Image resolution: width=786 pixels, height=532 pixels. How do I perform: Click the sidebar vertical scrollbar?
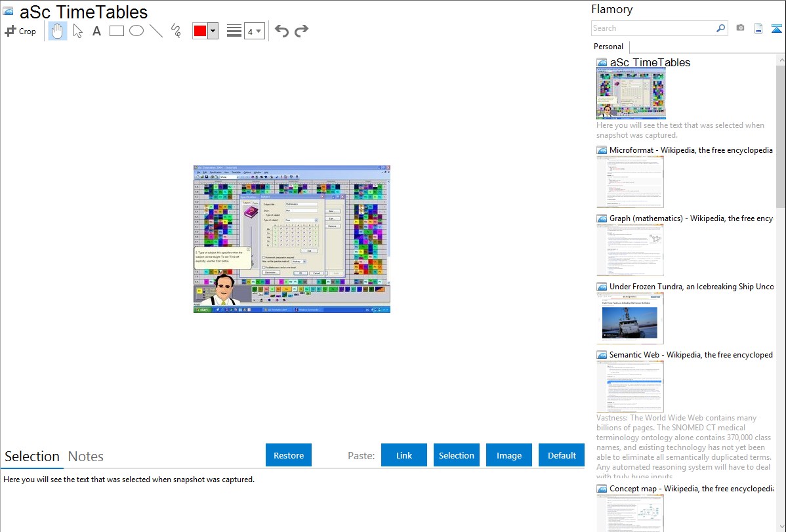pos(781,135)
